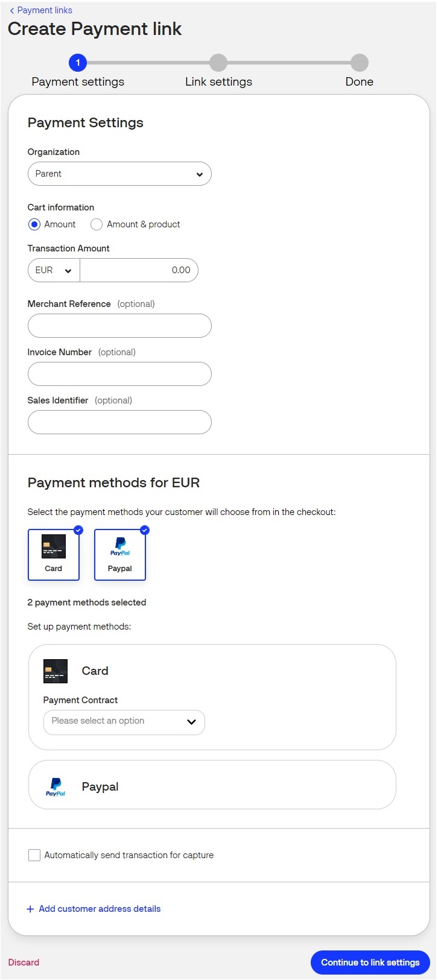The width and height of the screenshot is (438, 980).
Task: Click the Paypal payment method tile
Action: coord(119,554)
